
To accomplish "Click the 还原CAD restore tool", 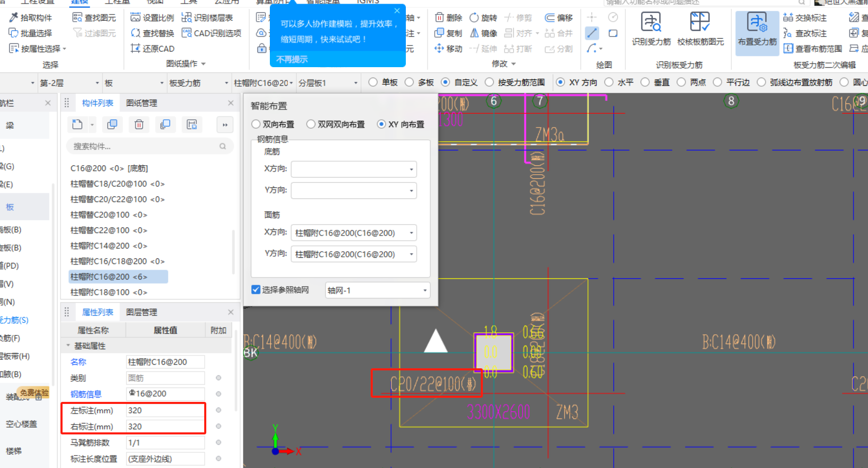I will pos(153,49).
